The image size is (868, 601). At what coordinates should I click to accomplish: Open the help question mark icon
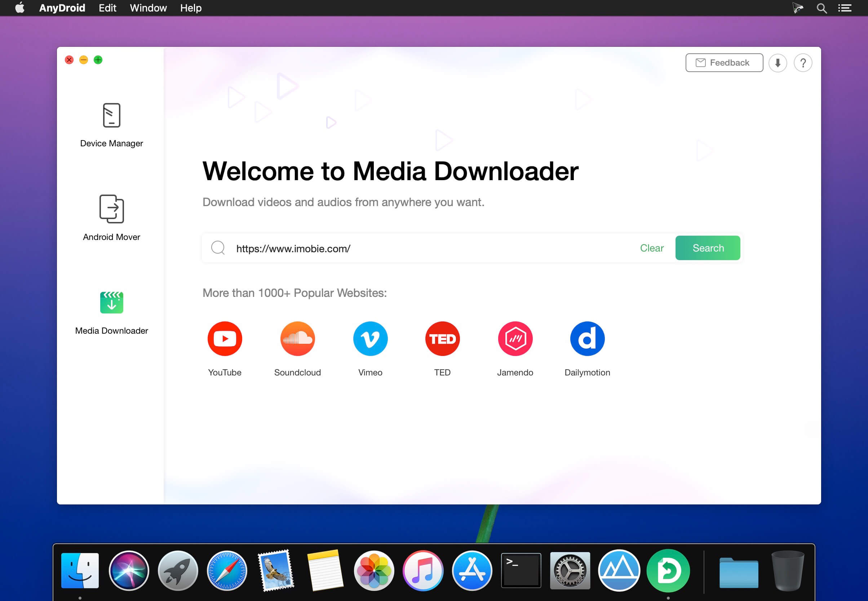(803, 62)
